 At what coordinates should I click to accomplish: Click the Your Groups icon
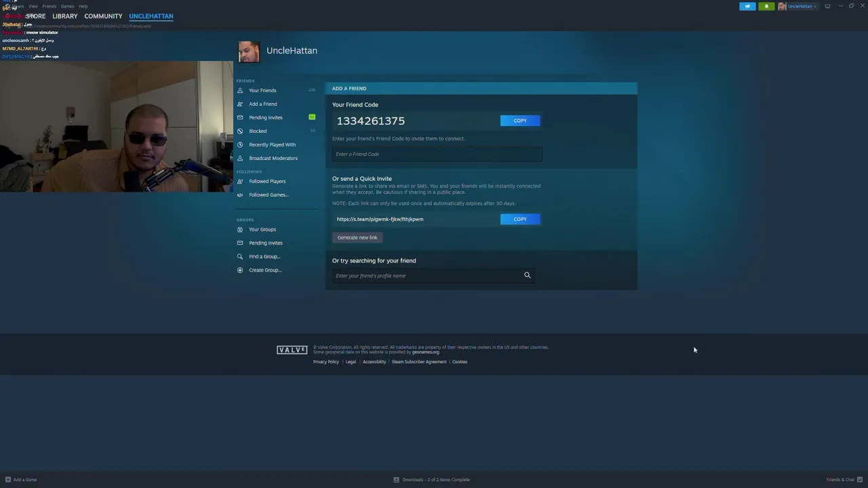239,229
